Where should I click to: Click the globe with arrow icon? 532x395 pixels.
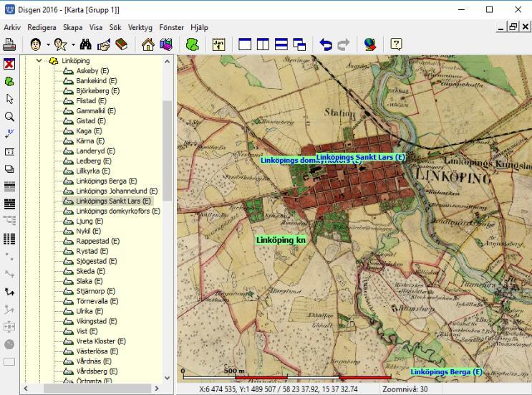pos(370,44)
